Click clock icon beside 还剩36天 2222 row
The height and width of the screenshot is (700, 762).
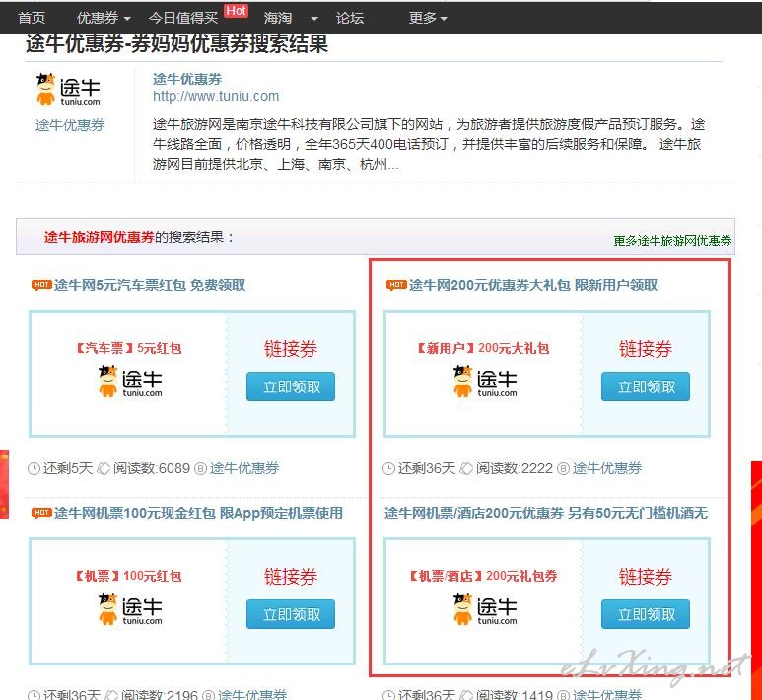(388, 469)
